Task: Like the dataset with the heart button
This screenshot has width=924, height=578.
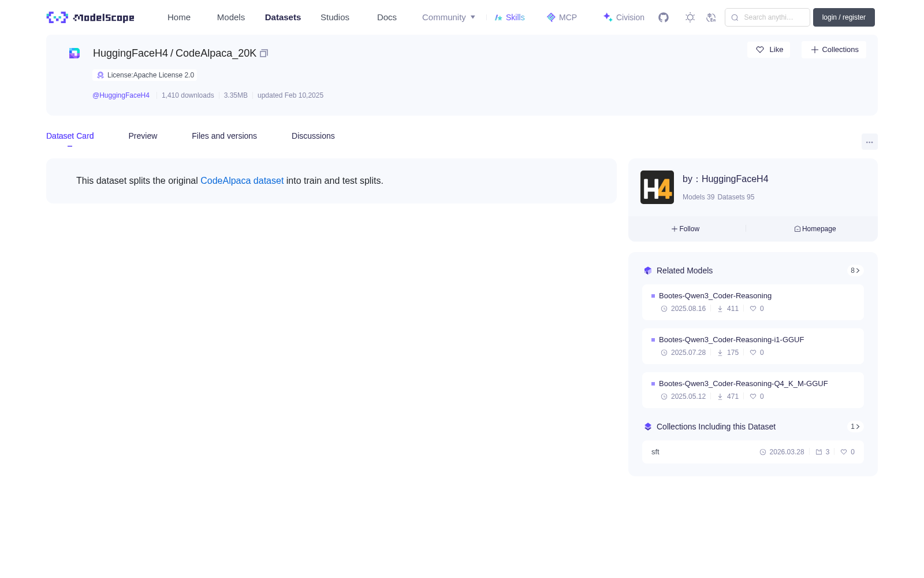Action: point(769,50)
